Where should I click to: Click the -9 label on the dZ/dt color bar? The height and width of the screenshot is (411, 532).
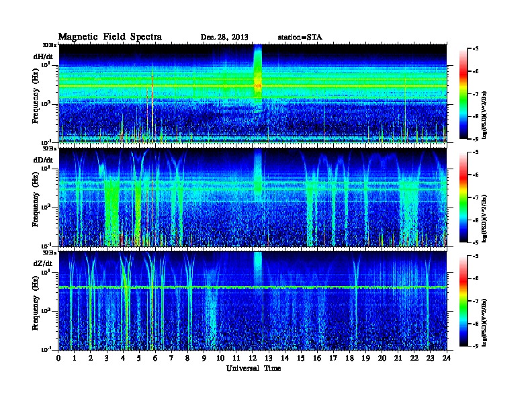tap(476, 346)
